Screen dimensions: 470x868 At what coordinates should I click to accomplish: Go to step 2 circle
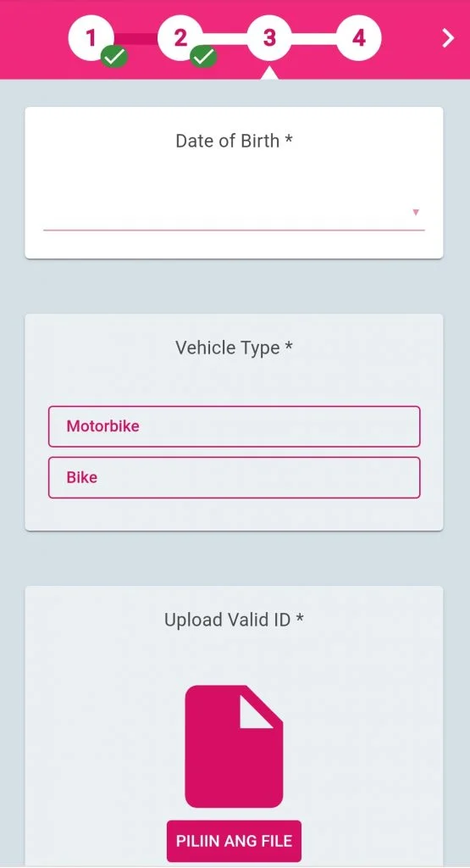(180, 37)
